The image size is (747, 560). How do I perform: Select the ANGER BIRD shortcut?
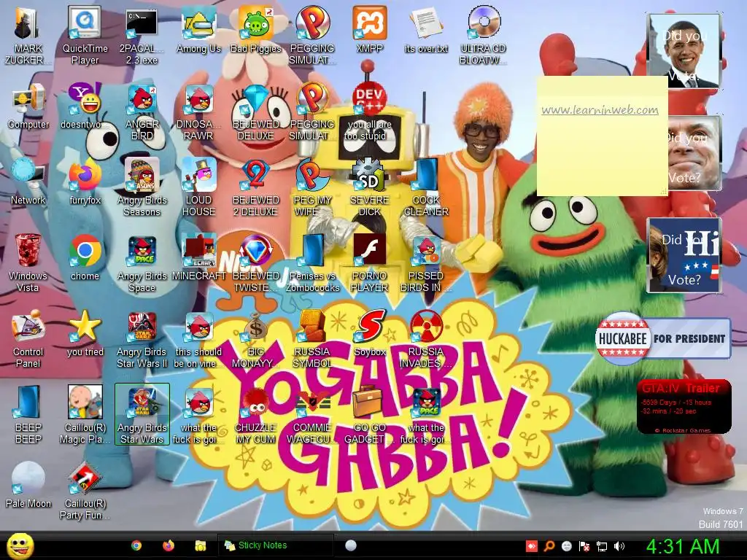(x=142, y=112)
